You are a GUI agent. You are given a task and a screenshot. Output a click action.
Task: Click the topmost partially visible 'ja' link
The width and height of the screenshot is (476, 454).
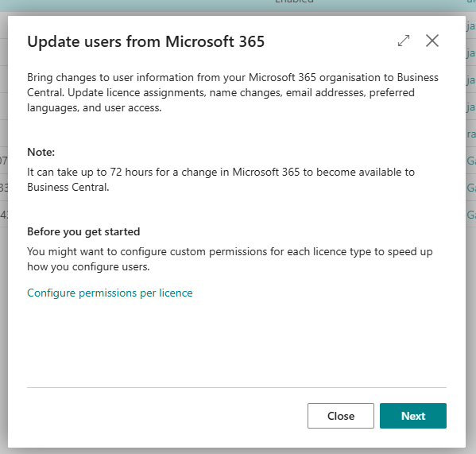471,27
